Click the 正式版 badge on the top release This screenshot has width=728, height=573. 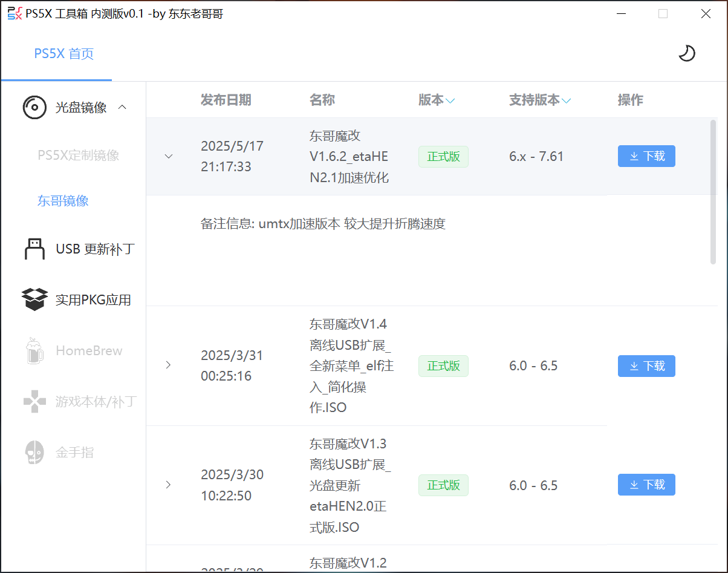tap(443, 156)
